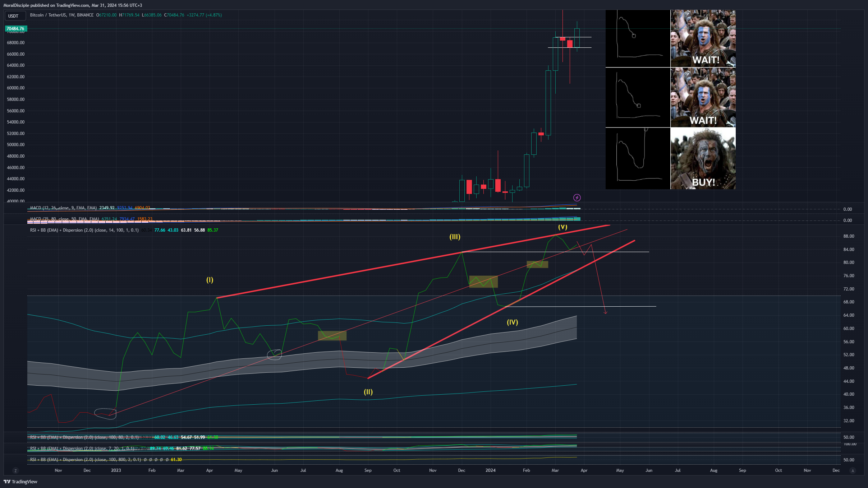Open the TradingView logo link

pyautogui.click(x=20, y=482)
